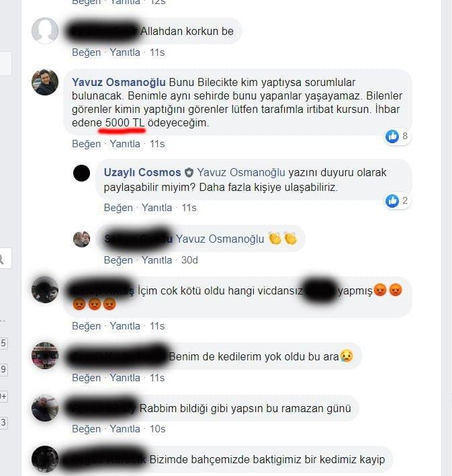This screenshot has height=476, width=452.
Task: Reply to Yavuz Osmanoğlu's 5000 TL comment
Action: (x=125, y=144)
